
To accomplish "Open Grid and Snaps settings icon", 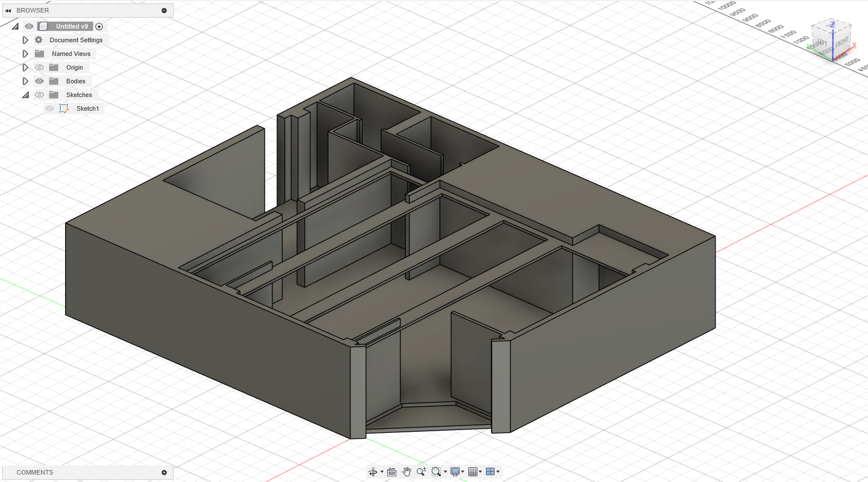I will (x=472, y=472).
